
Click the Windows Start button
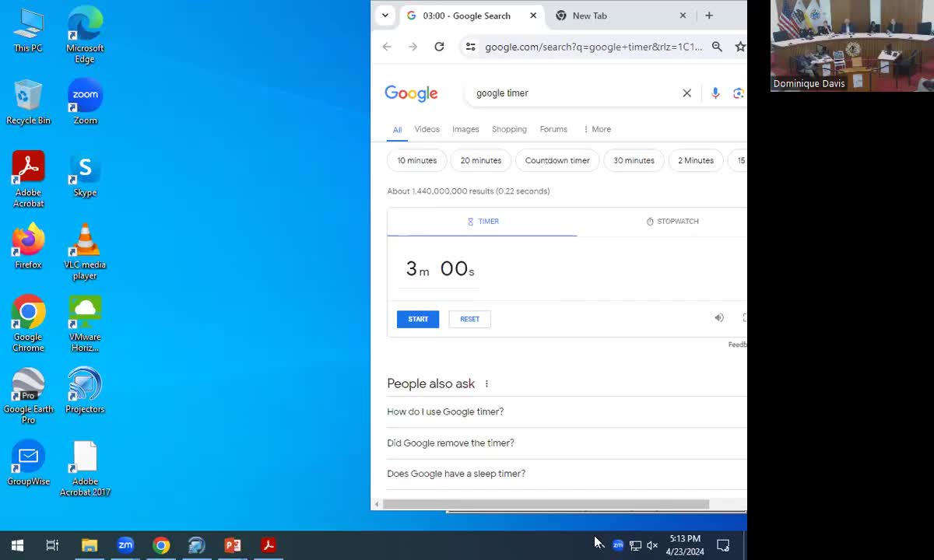pos(17,545)
